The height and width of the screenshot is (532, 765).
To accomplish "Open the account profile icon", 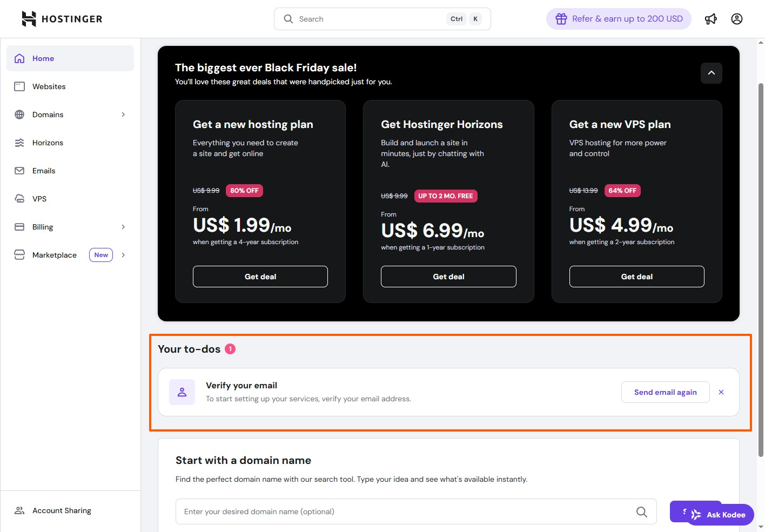I will click(x=737, y=19).
